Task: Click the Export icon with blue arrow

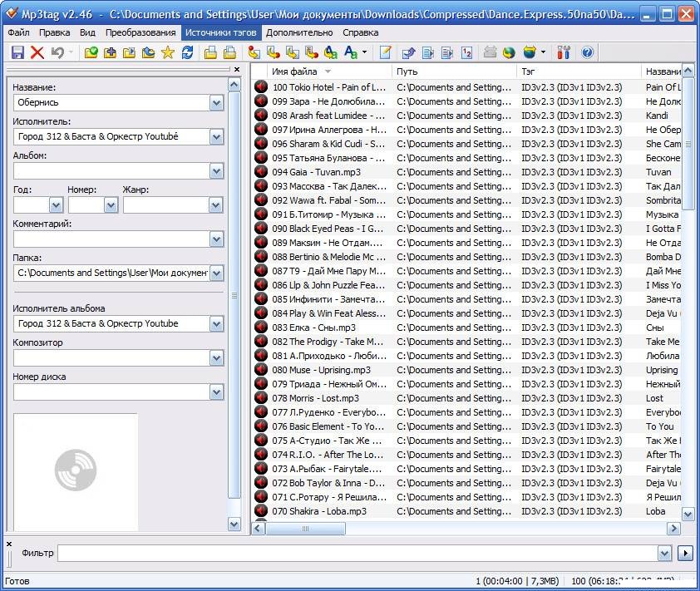Action: tap(408, 52)
